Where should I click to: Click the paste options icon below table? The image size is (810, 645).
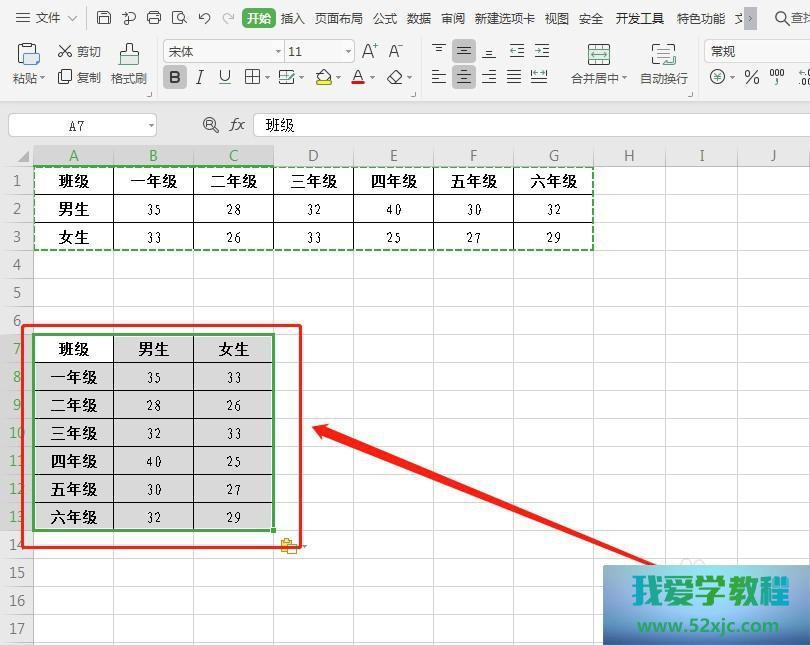pyautogui.click(x=289, y=546)
